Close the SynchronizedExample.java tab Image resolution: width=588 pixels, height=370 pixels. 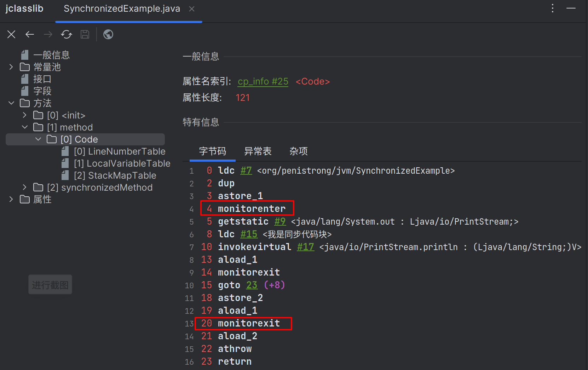point(192,9)
